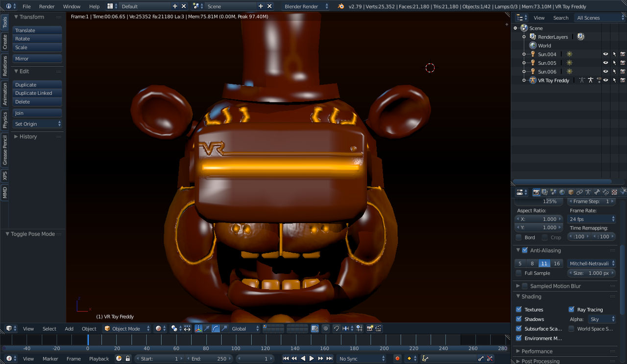Screen dimensions: 627x364
Task: Hide Sun.004 with its eye icon
Action: pos(605,54)
